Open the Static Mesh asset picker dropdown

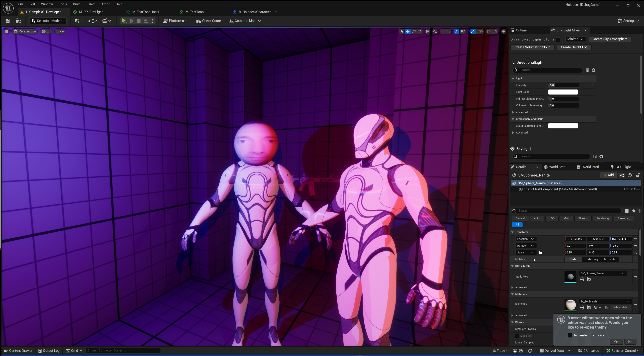coord(602,274)
